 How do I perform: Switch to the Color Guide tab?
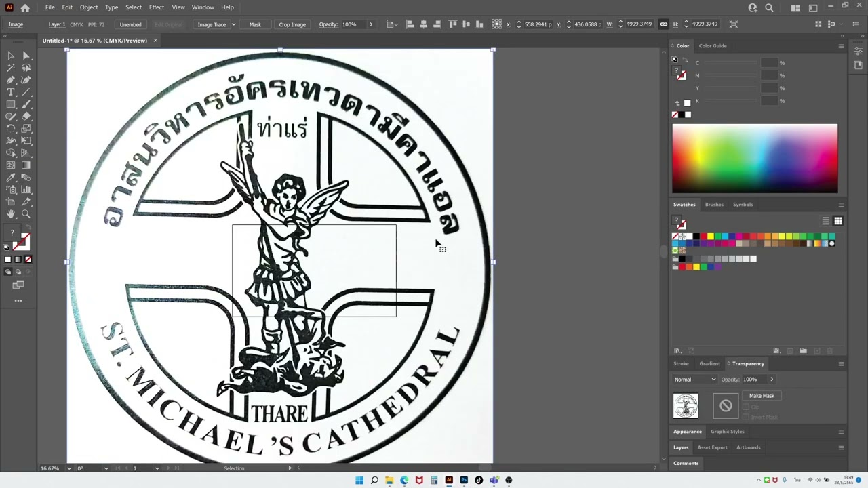coord(713,46)
